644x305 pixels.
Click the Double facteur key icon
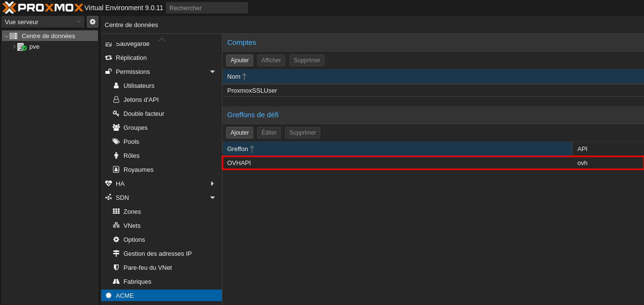pyautogui.click(x=116, y=113)
